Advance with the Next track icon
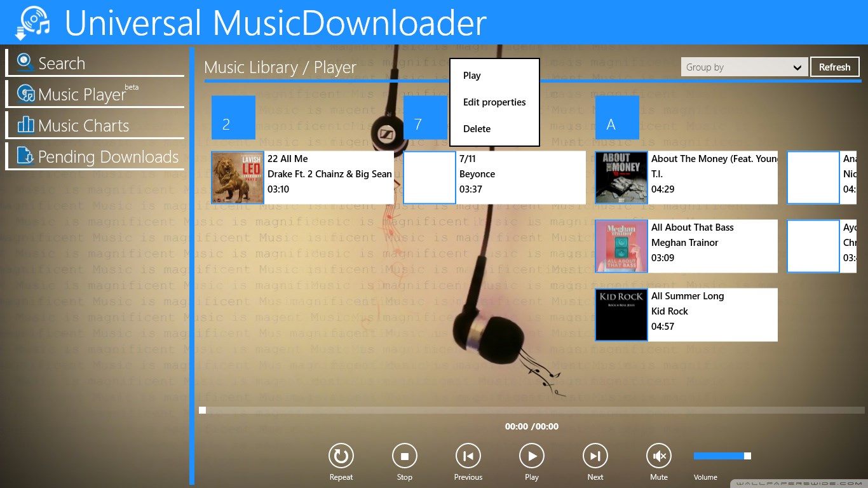This screenshot has height=488, width=868. tap(595, 455)
